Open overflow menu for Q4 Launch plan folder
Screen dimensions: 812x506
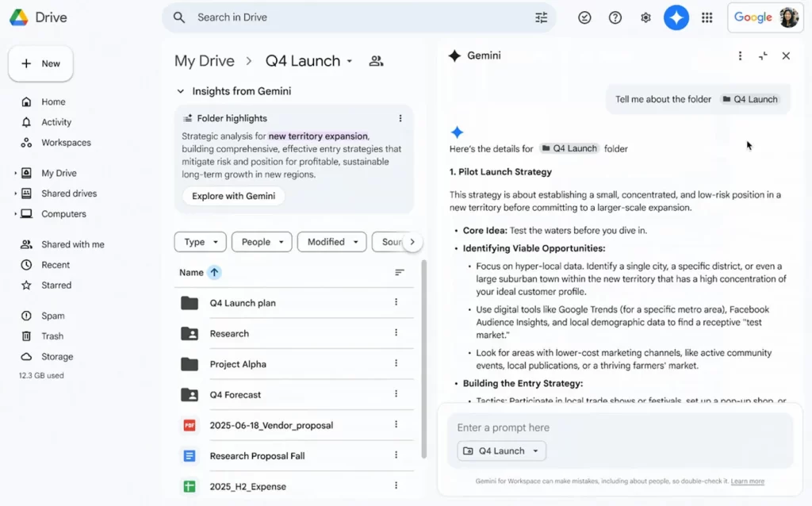click(396, 302)
